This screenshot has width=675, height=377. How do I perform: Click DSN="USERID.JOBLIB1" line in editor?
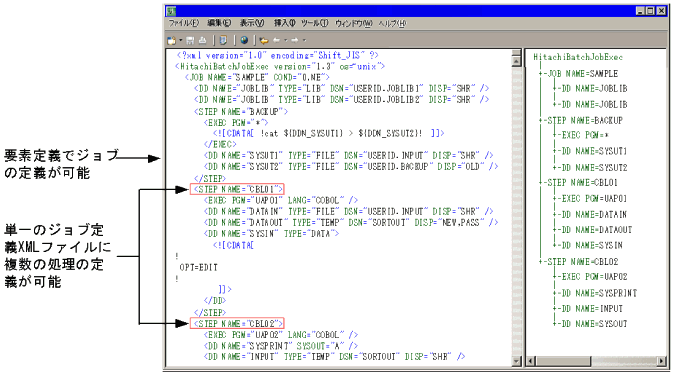coord(342,88)
